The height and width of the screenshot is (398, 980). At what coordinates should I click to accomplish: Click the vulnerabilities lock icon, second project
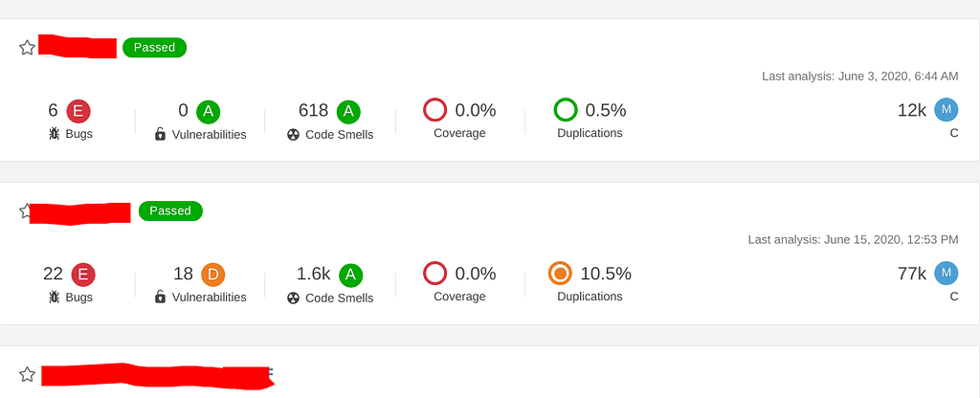point(161,298)
